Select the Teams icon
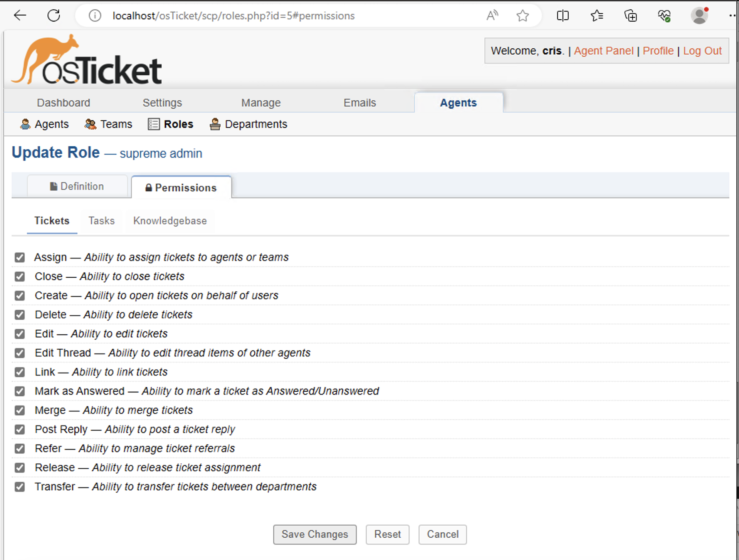This screenshot has height=560, width=739. 90,124
